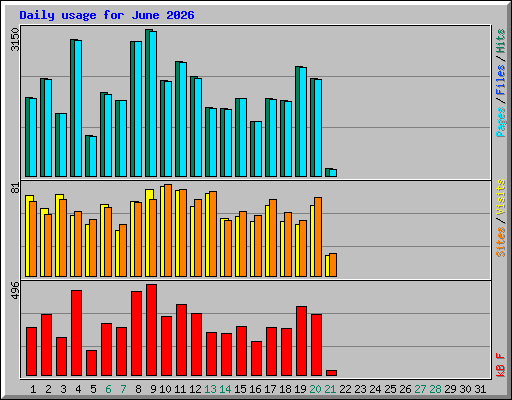Click day label 25 on the x-axis
Screen dimensions: 512x400
(390, 389)
